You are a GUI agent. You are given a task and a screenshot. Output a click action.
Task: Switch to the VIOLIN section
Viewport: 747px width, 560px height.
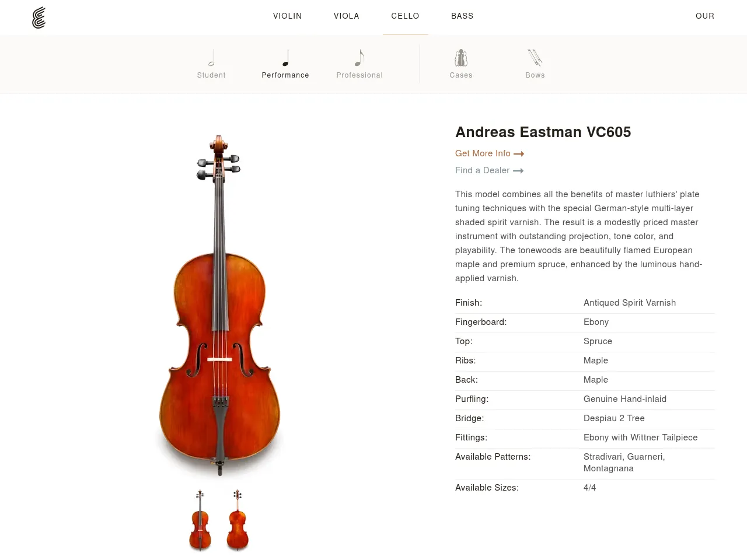(287, 16)
